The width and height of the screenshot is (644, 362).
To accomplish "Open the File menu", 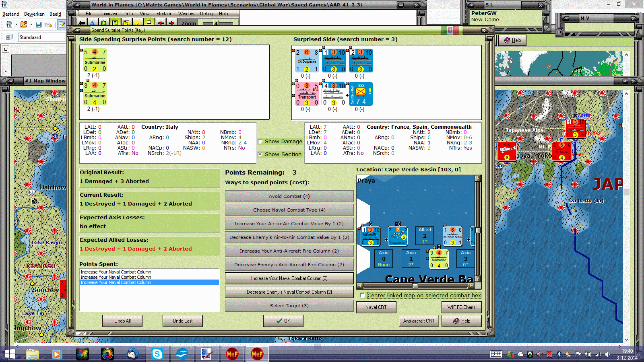I will coord(89,14).
